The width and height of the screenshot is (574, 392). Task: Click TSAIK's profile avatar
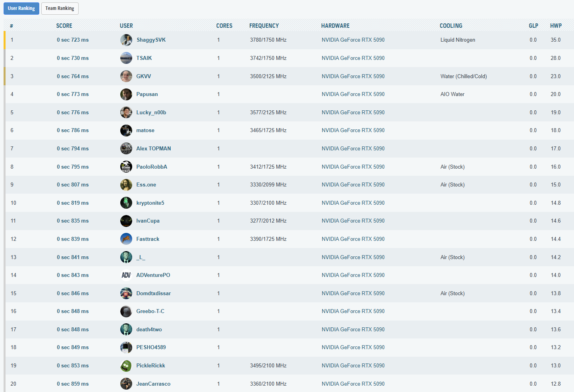(126, 58)
